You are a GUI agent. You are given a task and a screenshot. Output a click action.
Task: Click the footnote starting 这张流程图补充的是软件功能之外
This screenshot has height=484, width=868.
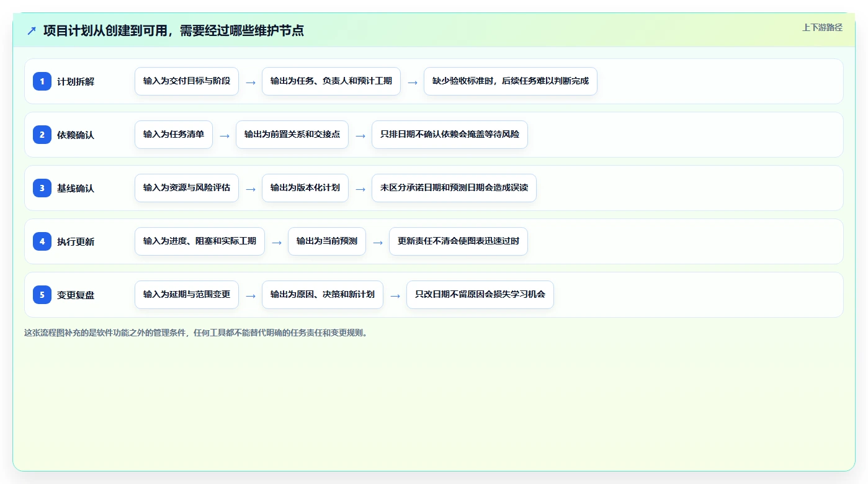(x=197, y=333)
